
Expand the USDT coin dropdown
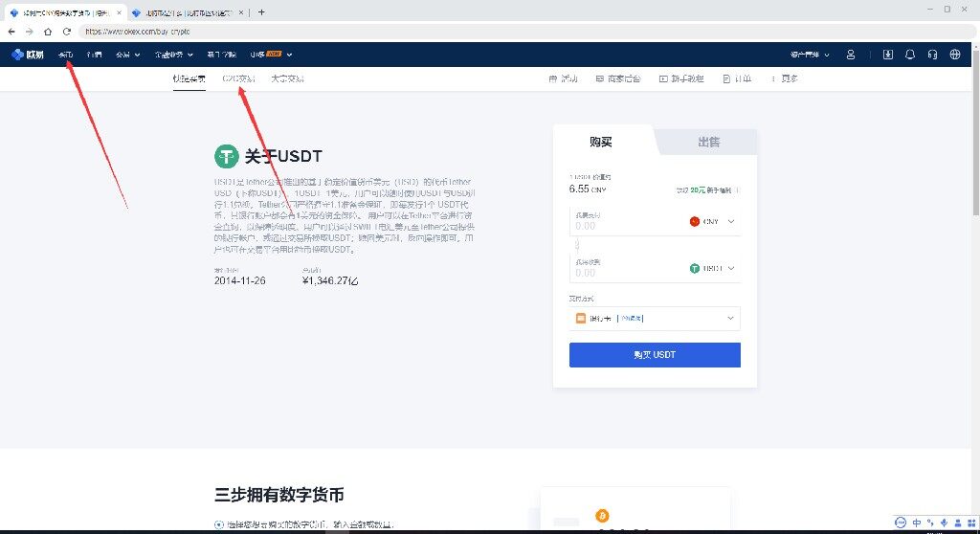713,269
